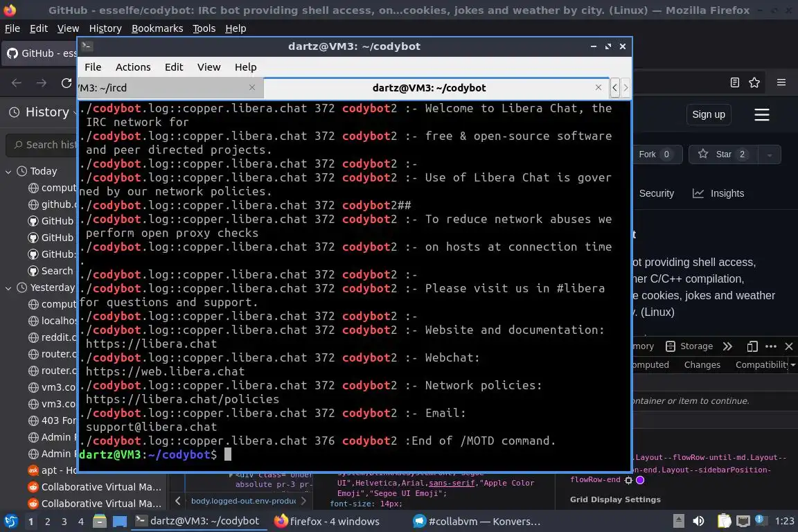Screen dimensions: 798x532
Task: Collapse the Today history group
Action: [x=8, y=172]
